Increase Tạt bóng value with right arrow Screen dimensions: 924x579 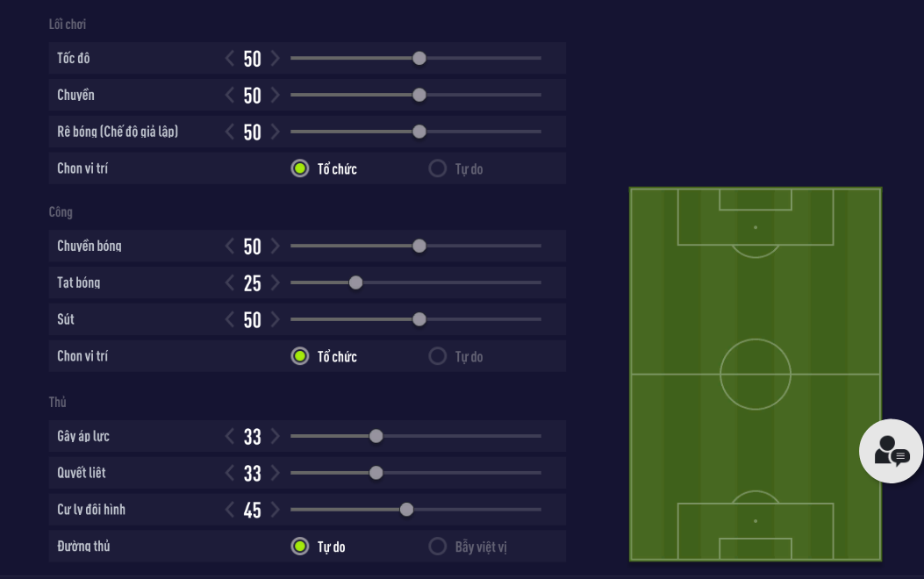click(x=275, y=282)
